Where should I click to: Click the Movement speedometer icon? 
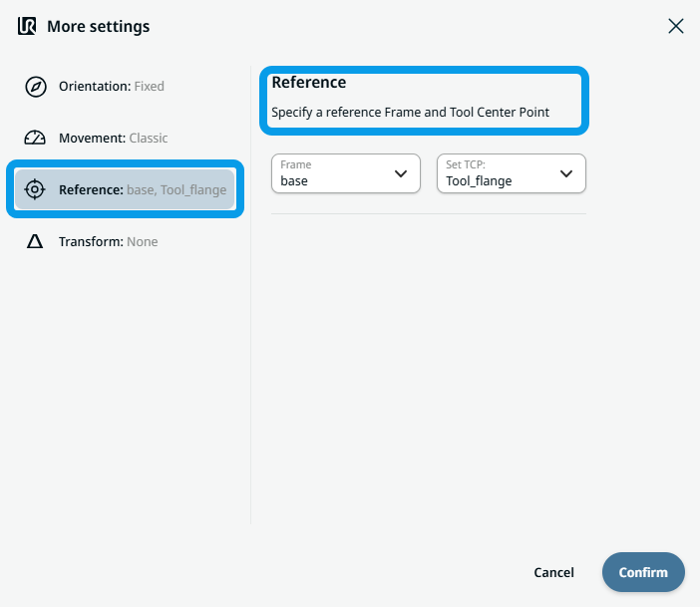(35, 139)
